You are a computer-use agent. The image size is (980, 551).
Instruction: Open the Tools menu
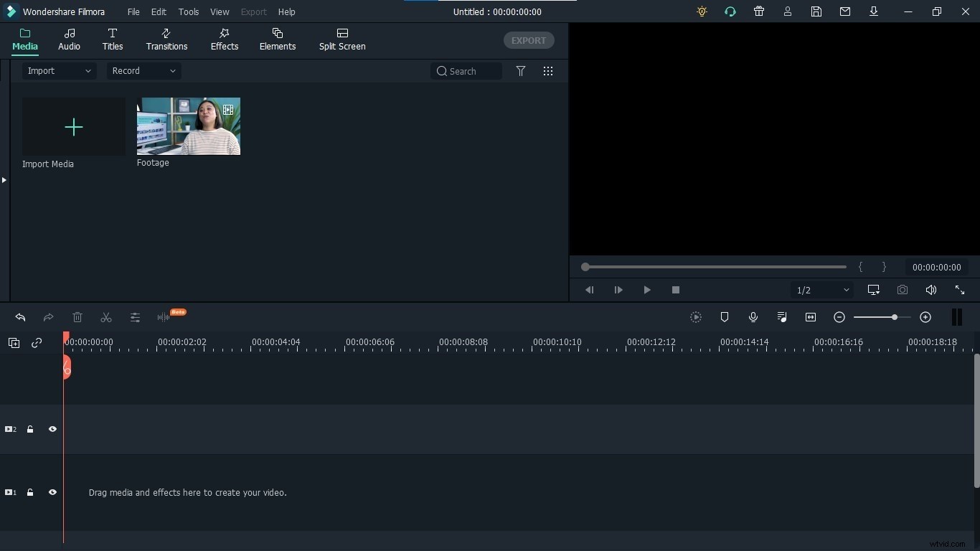189,11
